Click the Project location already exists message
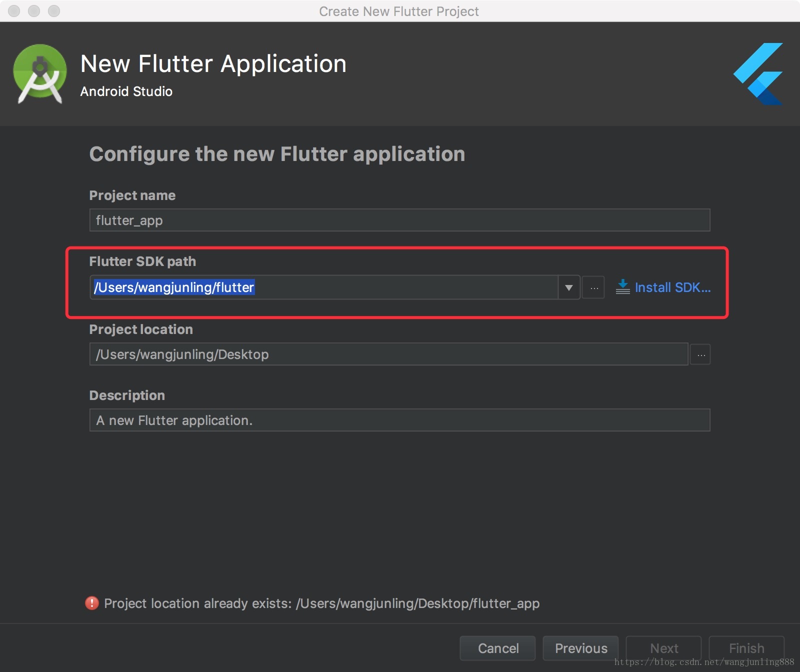Image resolution: width=800 pixels, height=672 pixels. coord(321,603)
